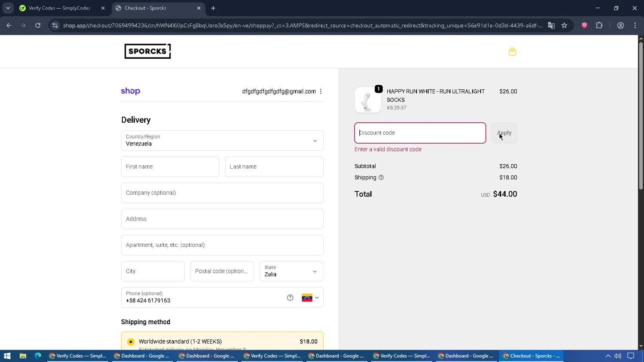644x362 pixels.
Task: Close the Verify Codes browser tab
Action: click(103, 8)
